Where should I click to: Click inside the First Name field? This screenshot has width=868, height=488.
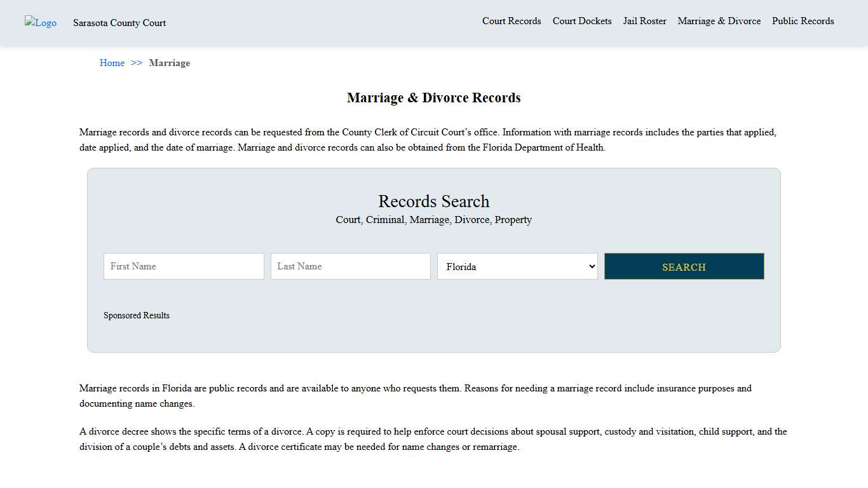coord(183,266)
